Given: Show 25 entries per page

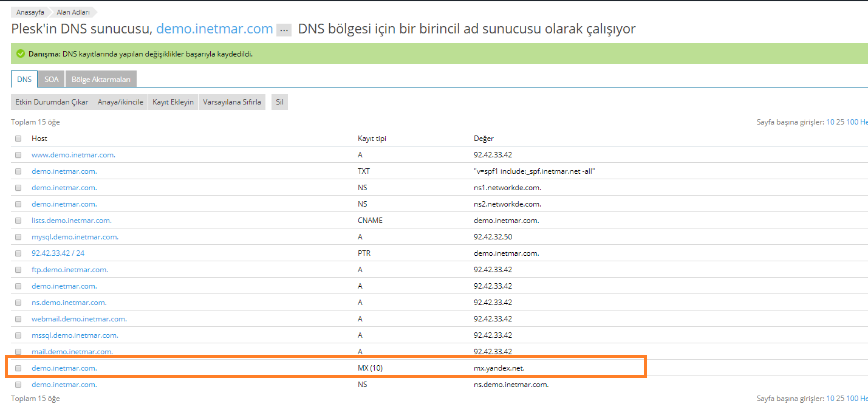Looking at the screenshot, I should click(x=841, y=122).
